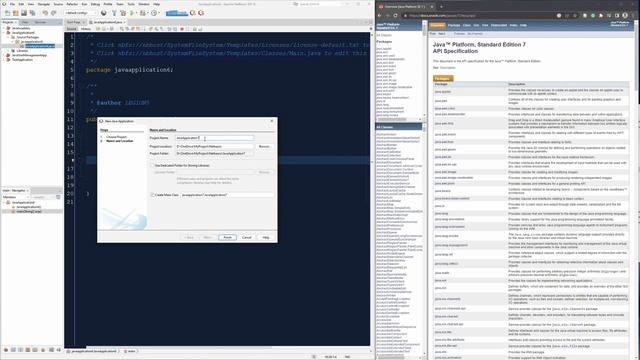Click Browse next to Project Location
The image size is (640, 360).
264,146
